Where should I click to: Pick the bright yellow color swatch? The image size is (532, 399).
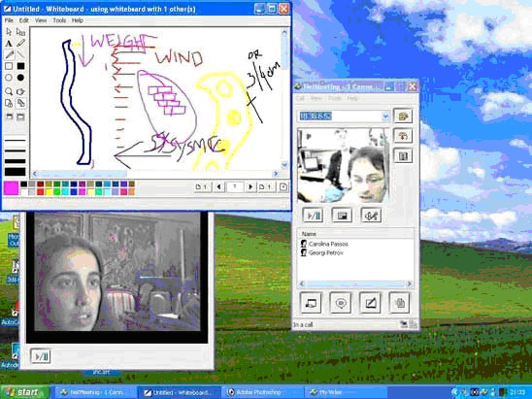(49, 192)
